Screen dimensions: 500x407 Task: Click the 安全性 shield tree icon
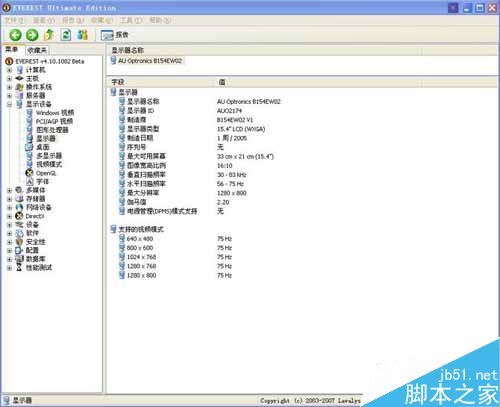pos(20,242)
